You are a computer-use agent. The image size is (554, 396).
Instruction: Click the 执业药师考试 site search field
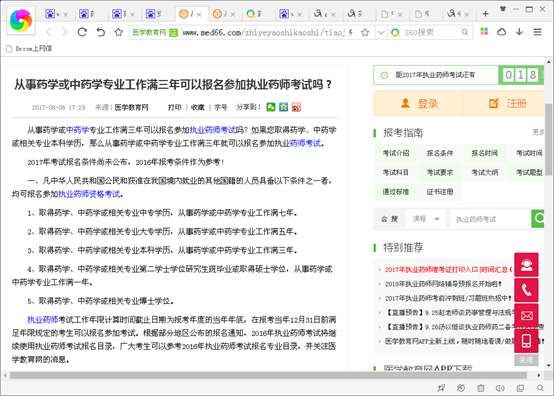(491, 219)
